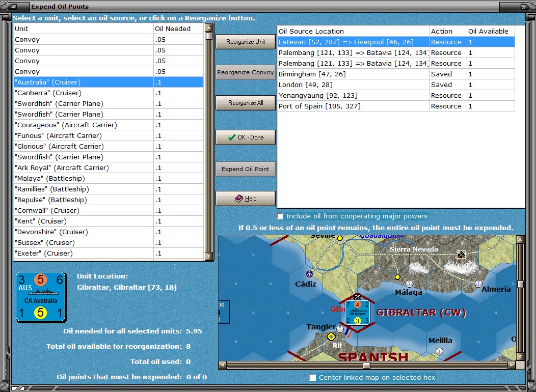Enable include oil from cooperating major powers

(281, 216)
